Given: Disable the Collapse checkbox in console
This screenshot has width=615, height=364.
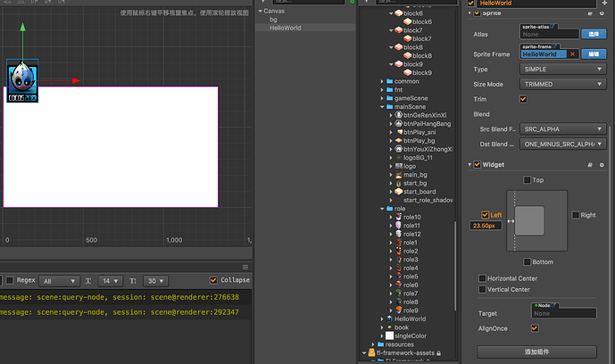Looking at the screenshot, I should pyautogui.click(x=212, y=280).
